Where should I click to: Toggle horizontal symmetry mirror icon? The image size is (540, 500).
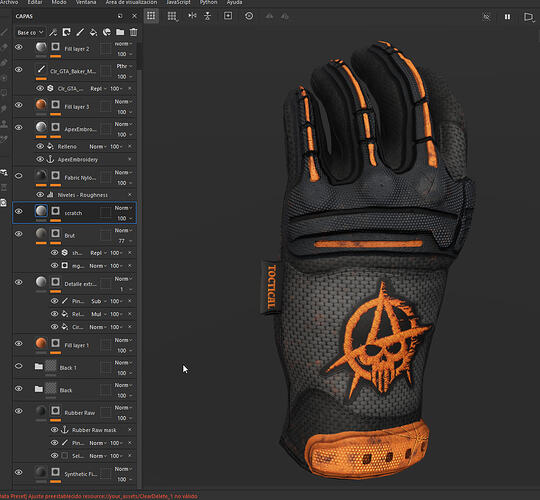(192, 15)
